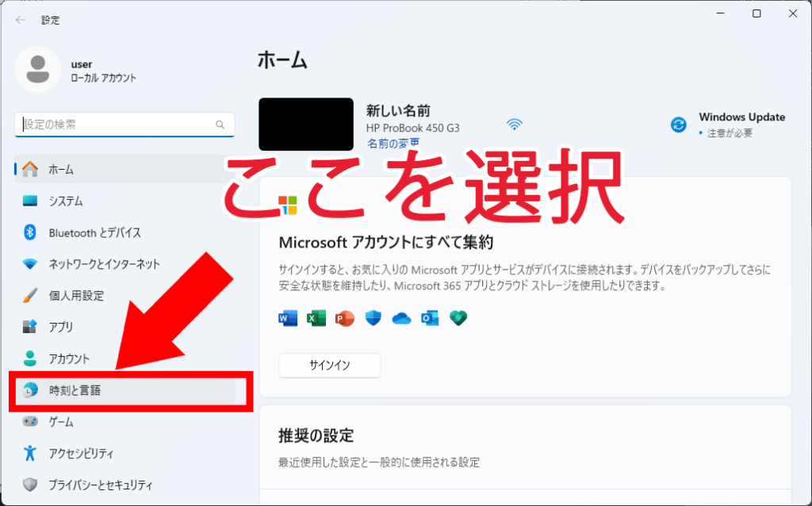Image resolution: width=812 pixels, height=506 pixels.
Task: Open the プライバシーとセキュリティ shield icon
Action: (30, 485)
